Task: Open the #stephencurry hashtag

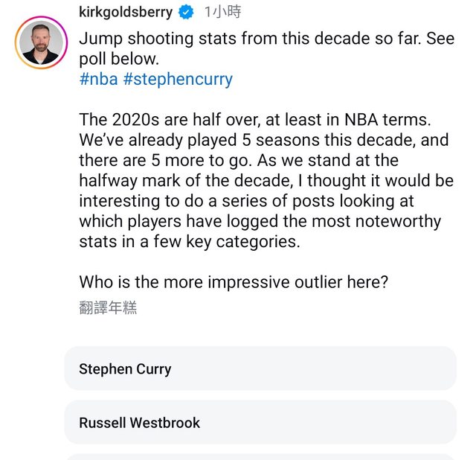Action: pos(178,79)
